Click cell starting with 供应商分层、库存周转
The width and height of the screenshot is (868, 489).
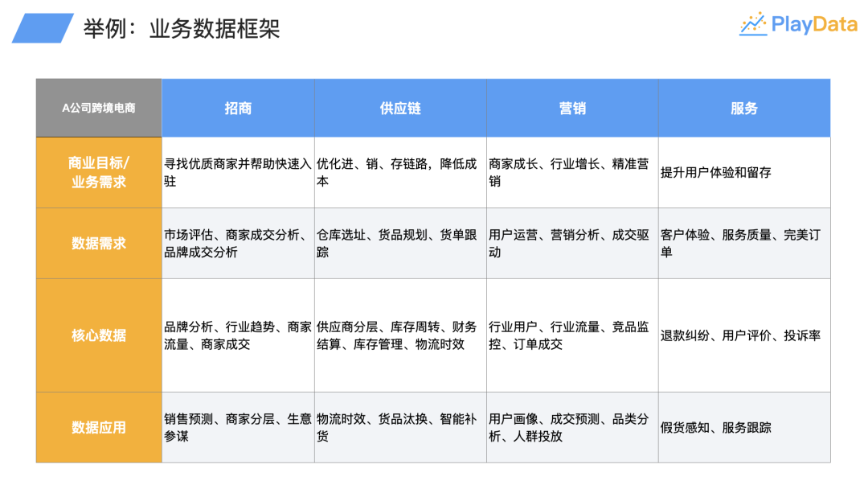pos(400,335)
